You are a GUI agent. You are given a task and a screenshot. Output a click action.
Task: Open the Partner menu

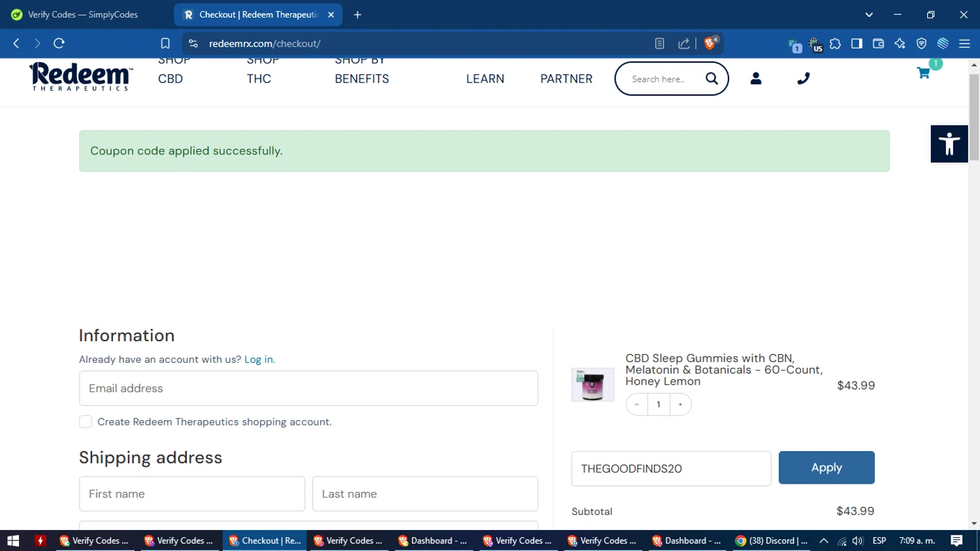[566, 78]
